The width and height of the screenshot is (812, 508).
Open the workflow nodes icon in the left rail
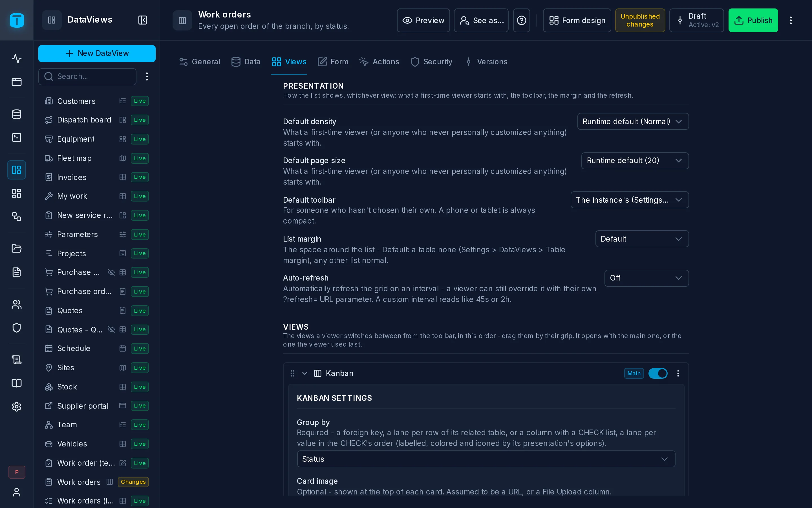point(16,216)
